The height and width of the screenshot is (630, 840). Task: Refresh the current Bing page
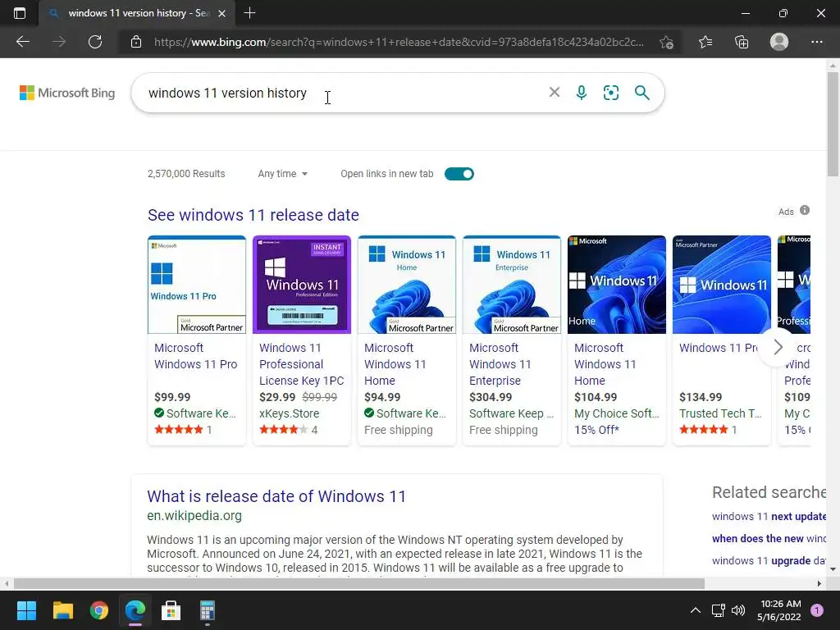[x=95, y=42]
